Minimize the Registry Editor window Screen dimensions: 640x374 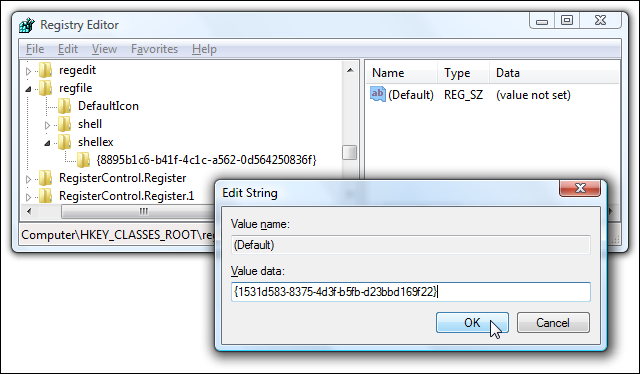542,21
